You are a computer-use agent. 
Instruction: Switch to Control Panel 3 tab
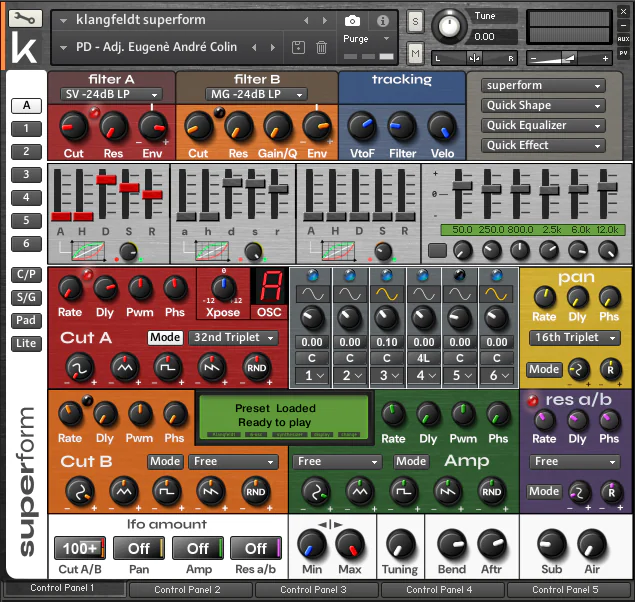(316, 589)
